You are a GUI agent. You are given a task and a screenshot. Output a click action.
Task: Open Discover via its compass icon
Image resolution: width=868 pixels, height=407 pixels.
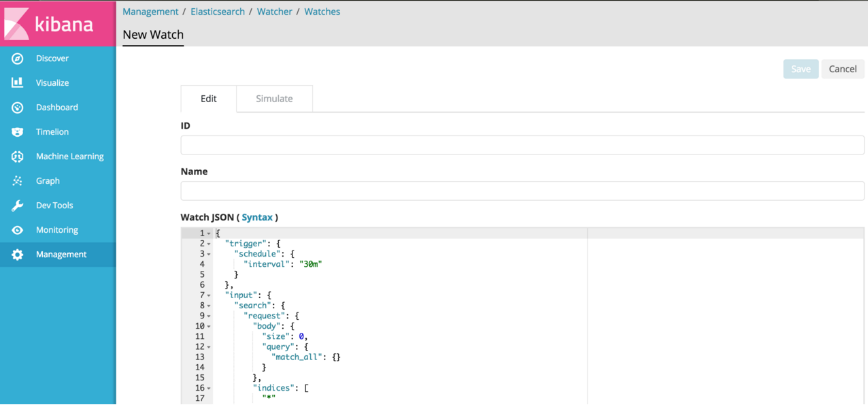[18, 59]
